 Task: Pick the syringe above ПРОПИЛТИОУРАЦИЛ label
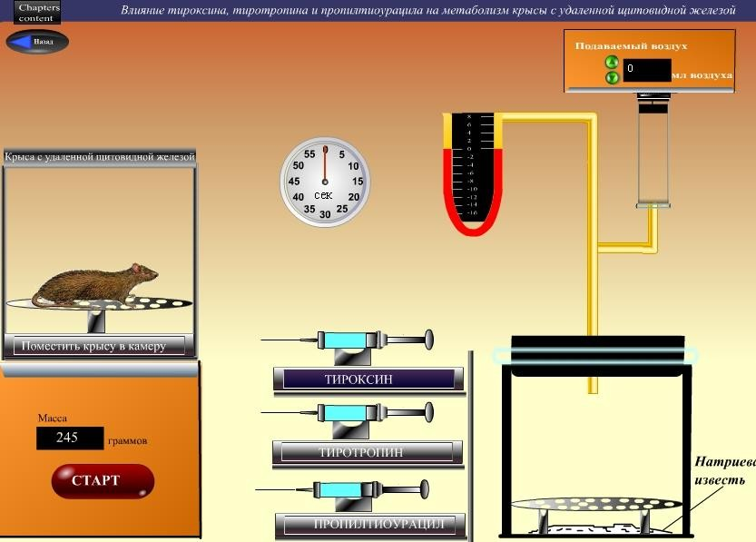343,491
